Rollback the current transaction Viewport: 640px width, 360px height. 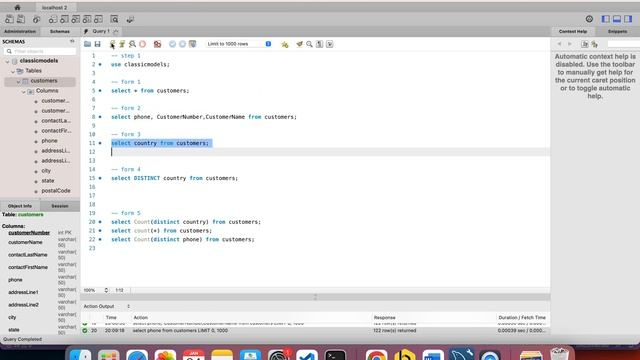pos(182,44)
